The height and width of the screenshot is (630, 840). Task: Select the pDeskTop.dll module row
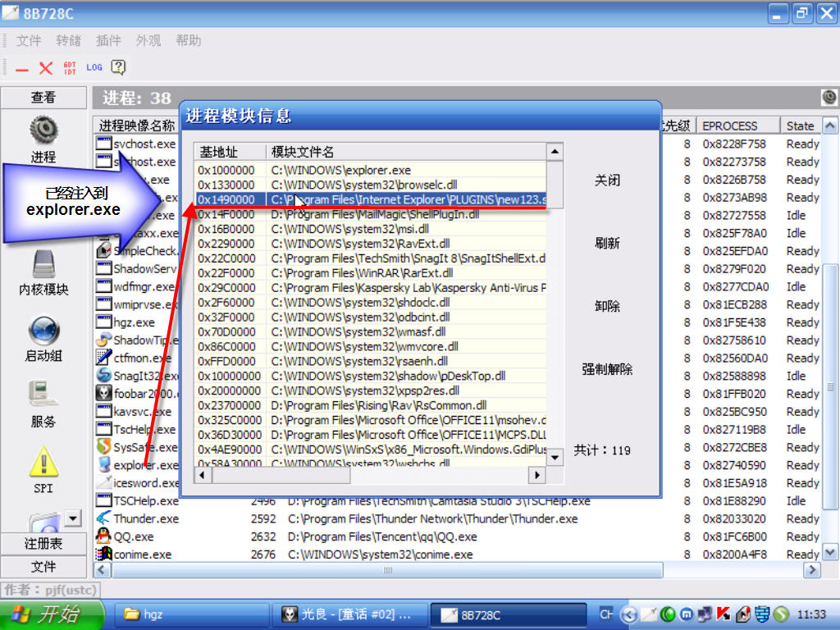coord(371,376)
